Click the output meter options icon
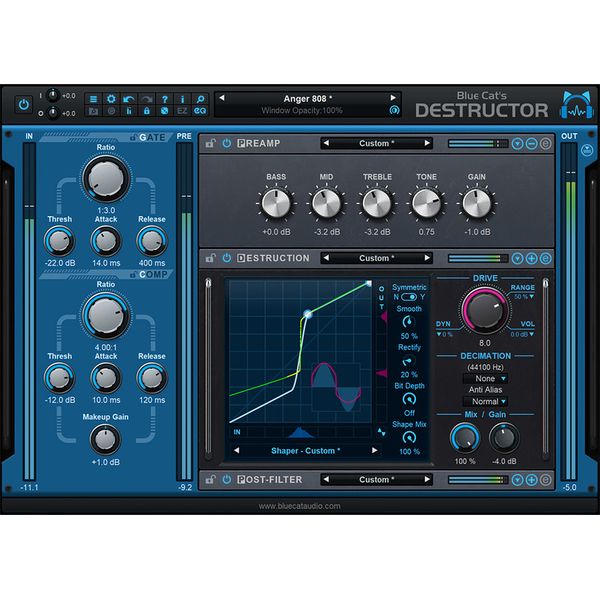The image size is (600, 600). click(587, 150)
